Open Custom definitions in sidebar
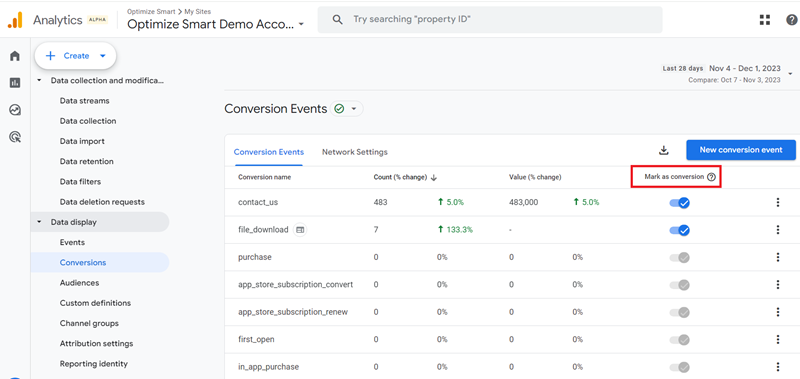800x379 pixels. [95, 303]
